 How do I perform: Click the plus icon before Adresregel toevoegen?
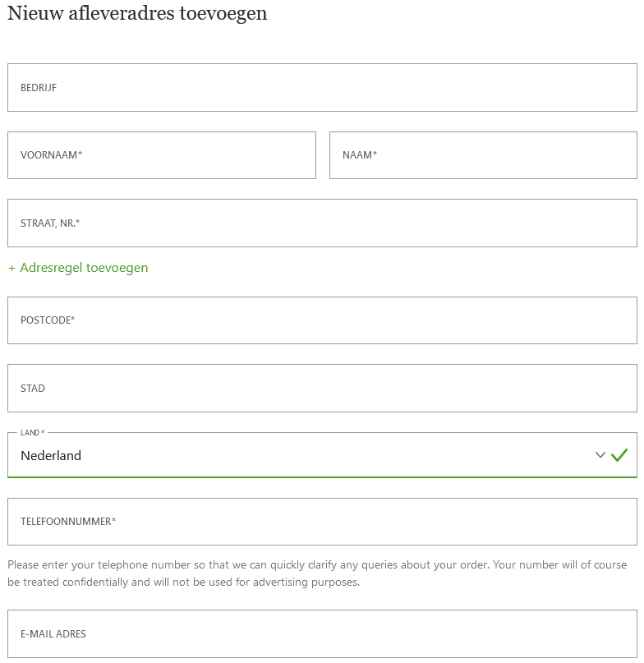pos(11,268)
